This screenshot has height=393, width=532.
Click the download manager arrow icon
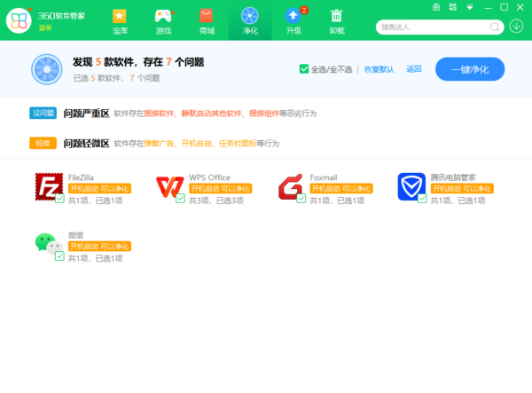(516, 26)
